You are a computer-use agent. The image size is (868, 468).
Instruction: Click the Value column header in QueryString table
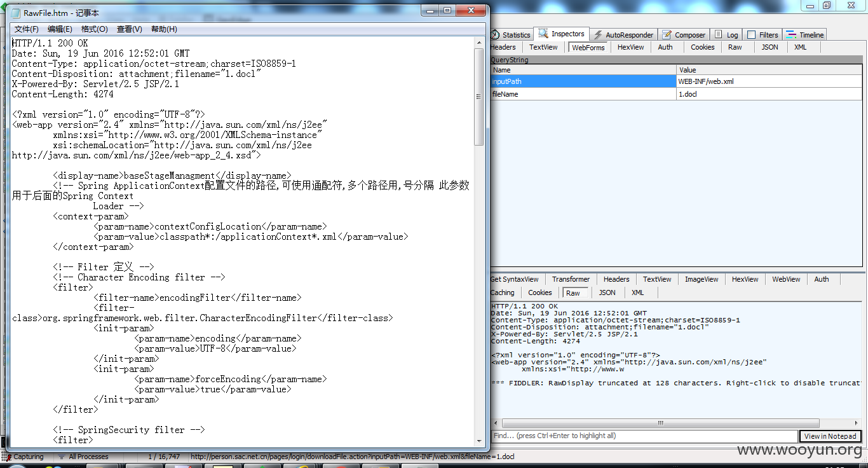point(769,70)
